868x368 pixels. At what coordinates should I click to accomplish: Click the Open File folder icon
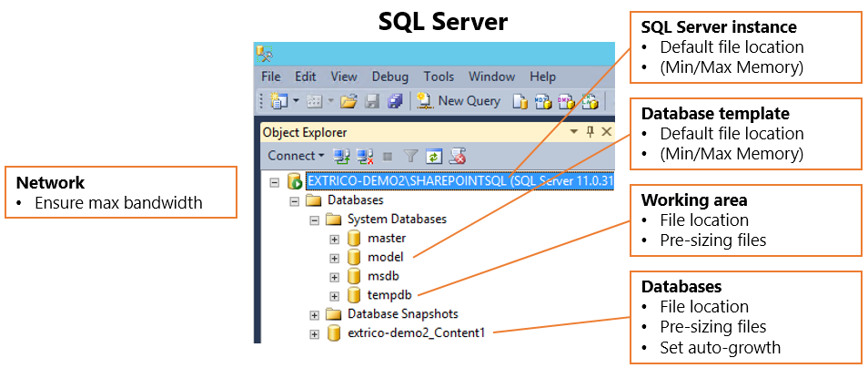(x=347, y=101)
